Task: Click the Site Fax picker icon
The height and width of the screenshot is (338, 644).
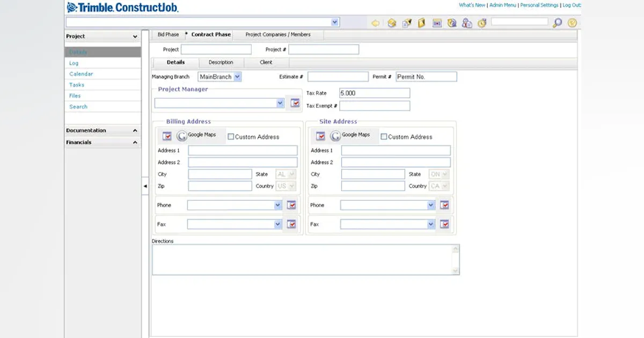Action: [x=444, y=224]
